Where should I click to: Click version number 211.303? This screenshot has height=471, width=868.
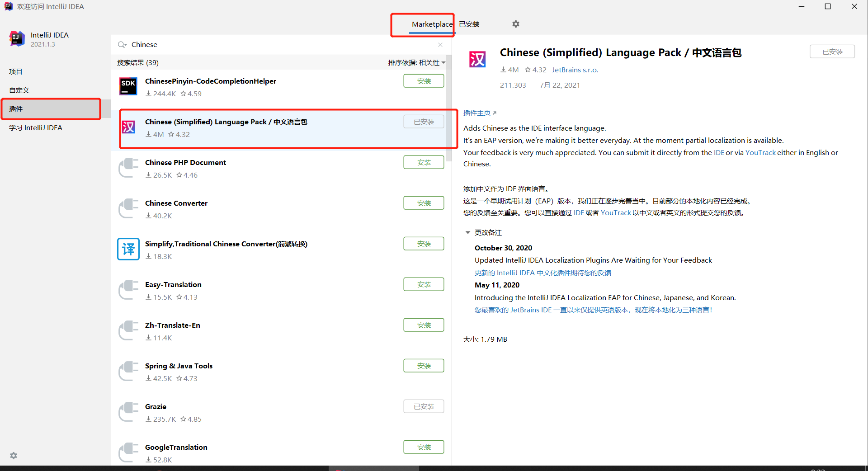point(513,85)
